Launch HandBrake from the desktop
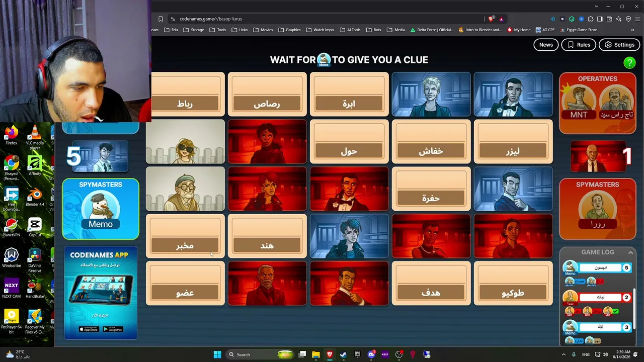Viewport: 644px width, 362px height. click(x=35, y=289)
